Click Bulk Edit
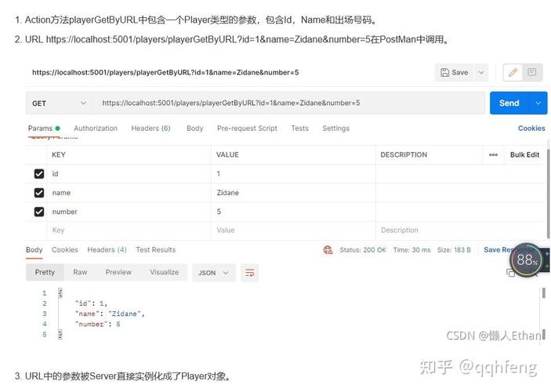Image resolution: width=551 pixels, height=392 pixels. point(524,154)
